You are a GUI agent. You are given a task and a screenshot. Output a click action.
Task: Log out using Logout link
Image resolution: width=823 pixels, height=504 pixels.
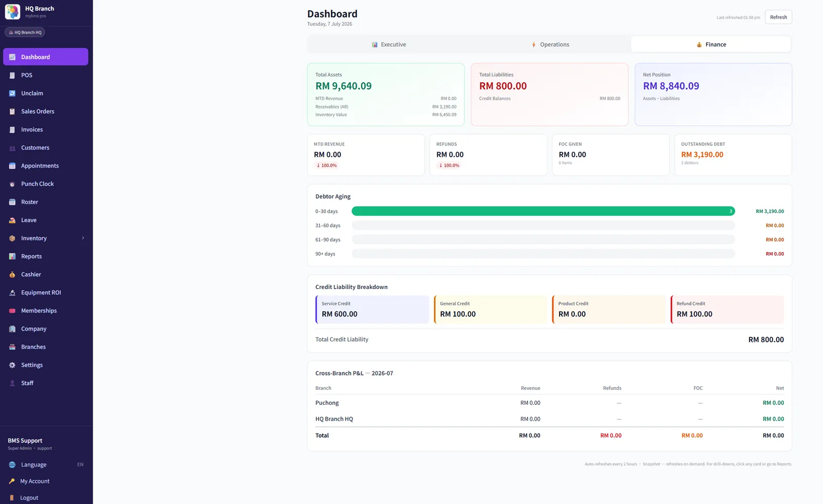pyautogui.click(x=46, y=498)
